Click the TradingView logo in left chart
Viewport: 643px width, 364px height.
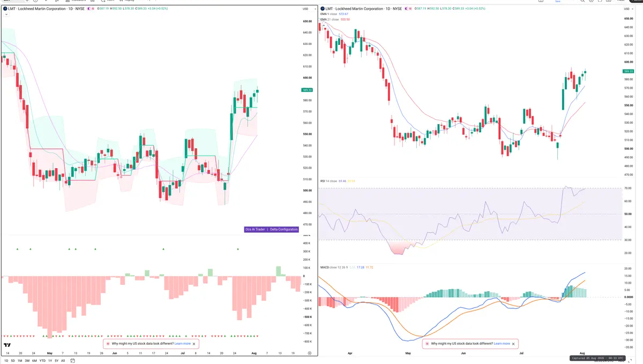pyautogui.click(x=7, y=345)
